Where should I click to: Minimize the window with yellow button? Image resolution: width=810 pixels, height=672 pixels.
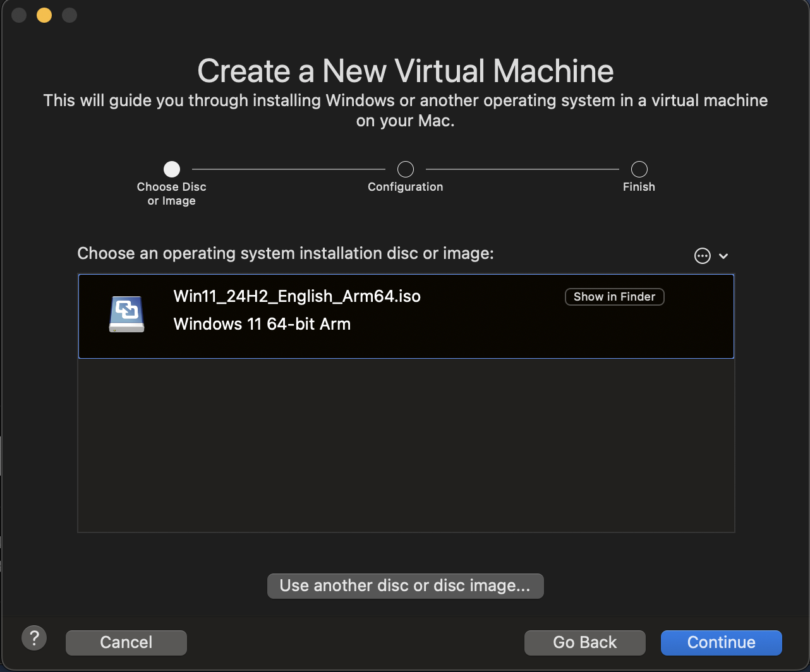click(x=44, y=15)
